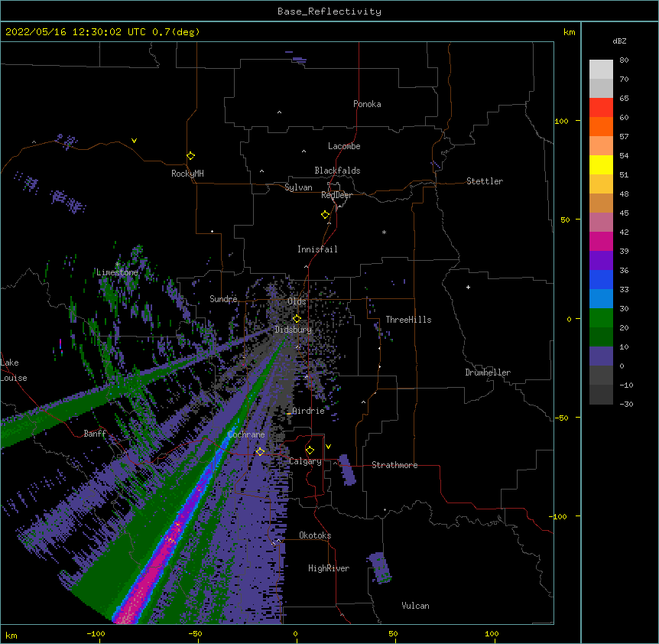Image resolution: width=659 pixels, height=644 pixels.
Task: Click the white plus marker north of Drumheller
Action: pyautogui.click(x=468, y=287)
